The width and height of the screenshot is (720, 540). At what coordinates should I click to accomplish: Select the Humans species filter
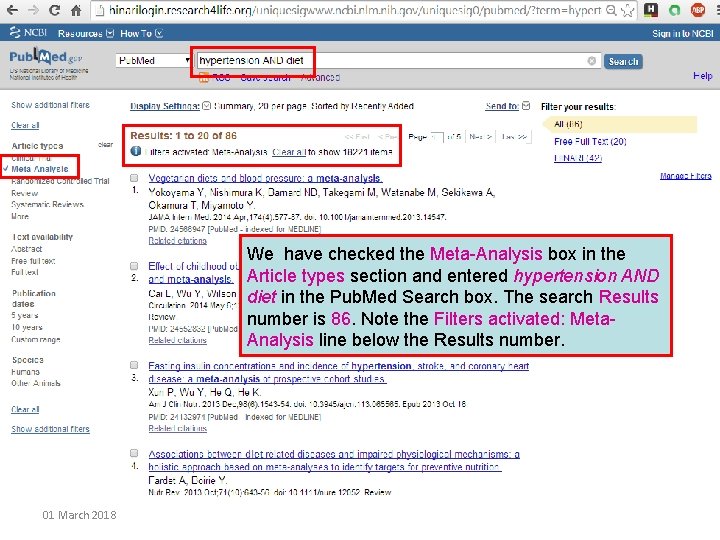26,371
